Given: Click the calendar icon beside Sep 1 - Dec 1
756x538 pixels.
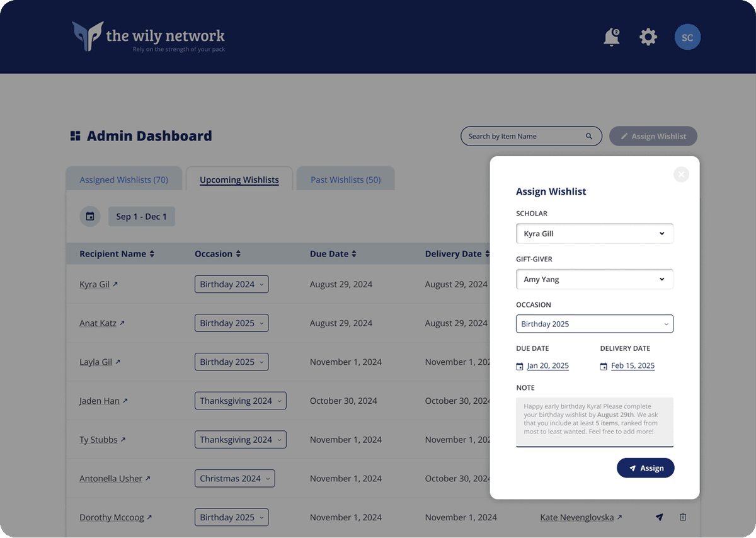Looking at the screenshot, I should click(90, 217).
